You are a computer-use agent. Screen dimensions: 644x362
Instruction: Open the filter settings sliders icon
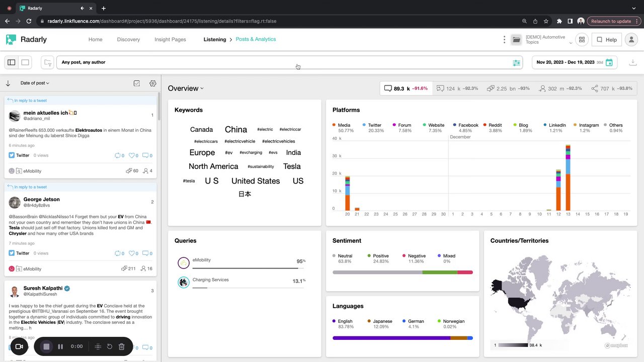(x=516, y=63)
